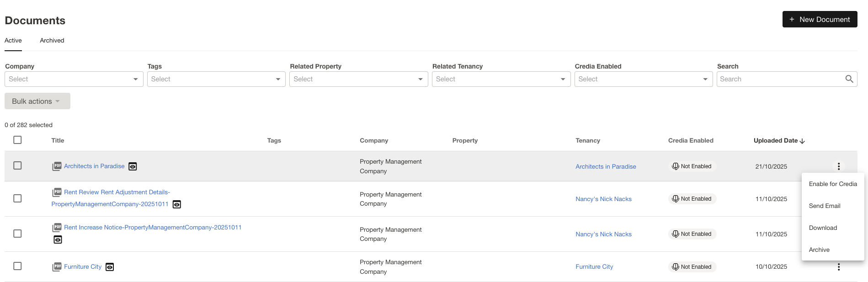Open Nancy's Nick Nacks tenancy link for Rent Review
This screenshot has width=868, height=282.
[x=603, y=199]
